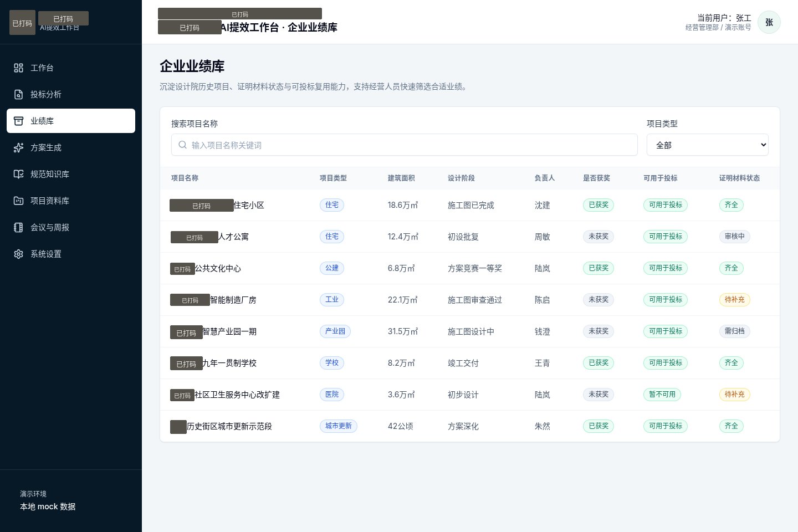798x532 pixels.
Task: Go to 系统设置
Action: pos(71,254)
